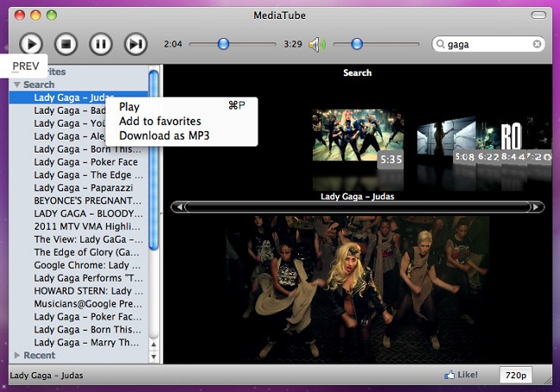This screenshot has height=392, width=560.
Task: Click Lady Gaga – Judas status bar text
Action: tap(47, 376)
